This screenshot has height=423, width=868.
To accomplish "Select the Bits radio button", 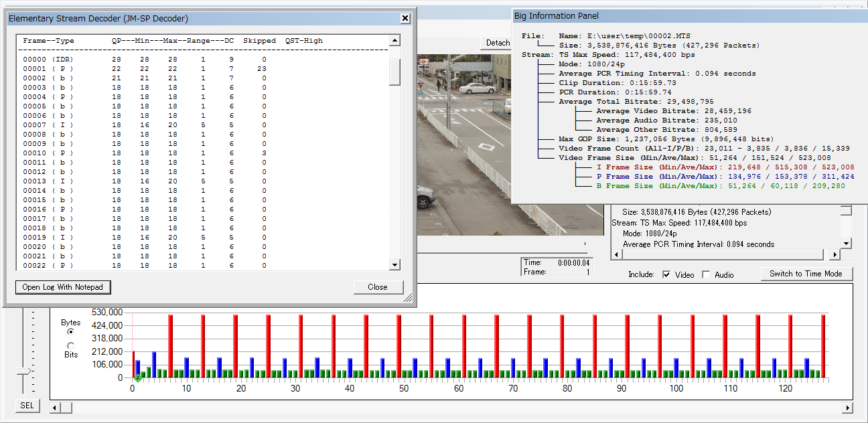I will click(71, 345).
